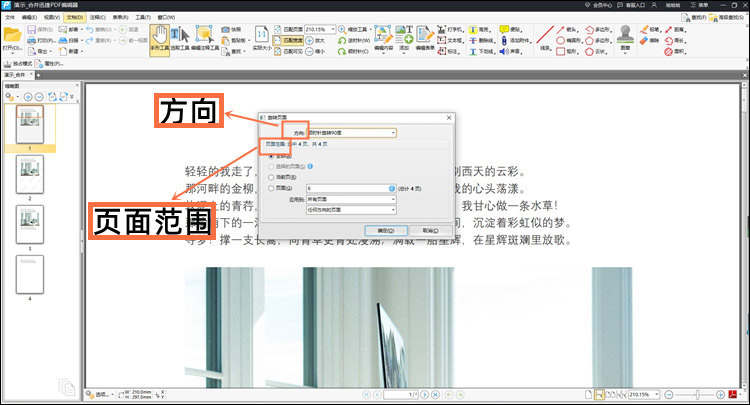Click the Add Attachment paperclip icon
The height and width of the screenshot is (405, 750).
(504, 41)
